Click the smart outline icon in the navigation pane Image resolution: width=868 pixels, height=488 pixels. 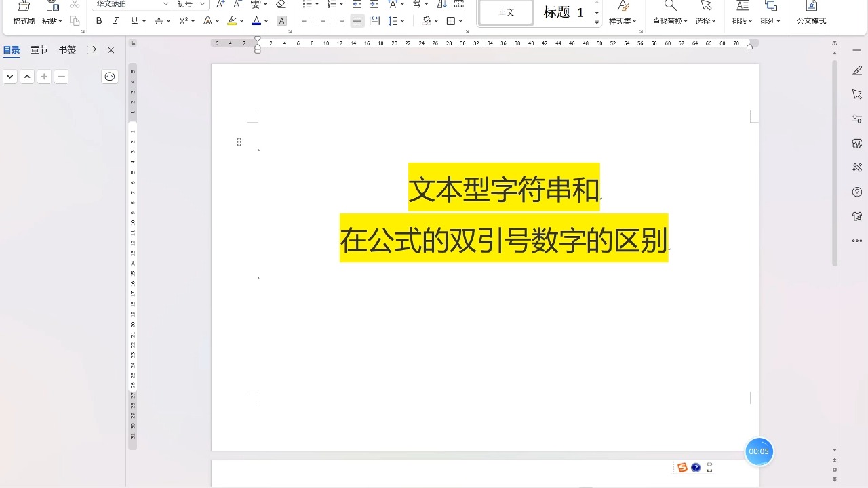click(110, 77)
